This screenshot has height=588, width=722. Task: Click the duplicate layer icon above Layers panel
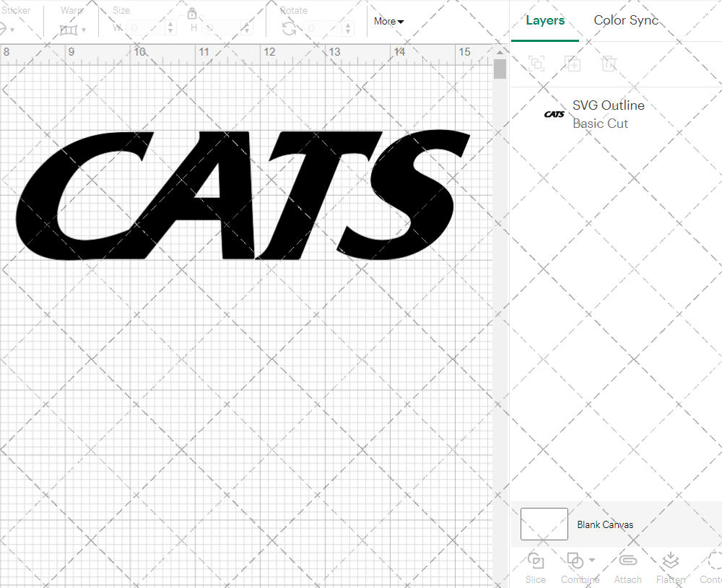click(x=573, y=64)
